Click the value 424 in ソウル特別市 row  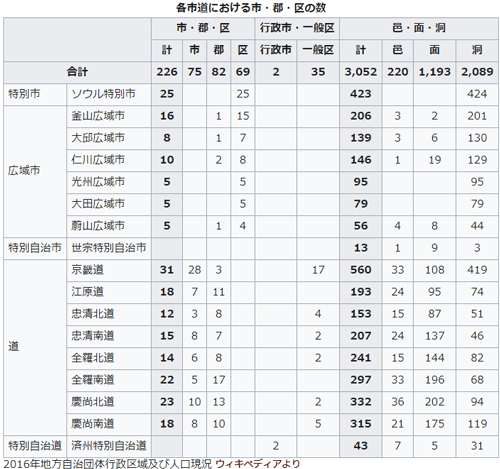[x=477, y=94]
